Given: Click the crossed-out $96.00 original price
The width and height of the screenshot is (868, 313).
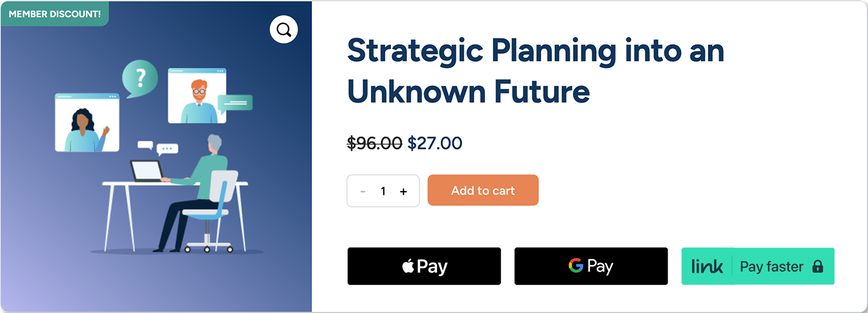Looking at the screenshot, I should tap(375, 143).
